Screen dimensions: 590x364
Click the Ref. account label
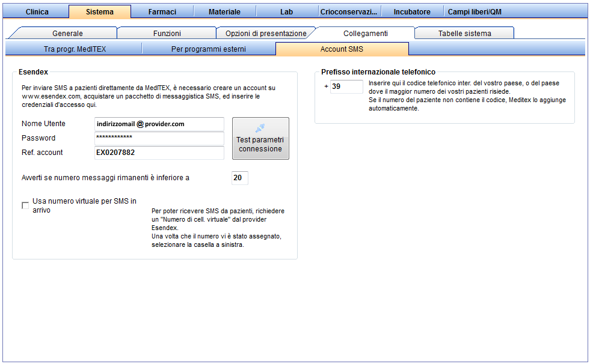[x=42, y=152]
